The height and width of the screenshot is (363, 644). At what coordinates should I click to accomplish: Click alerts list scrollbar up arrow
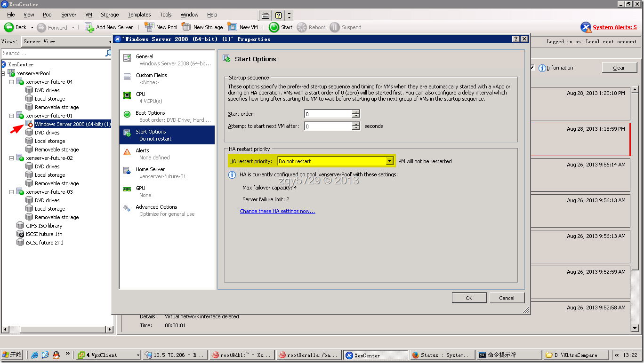pos(635,89)
